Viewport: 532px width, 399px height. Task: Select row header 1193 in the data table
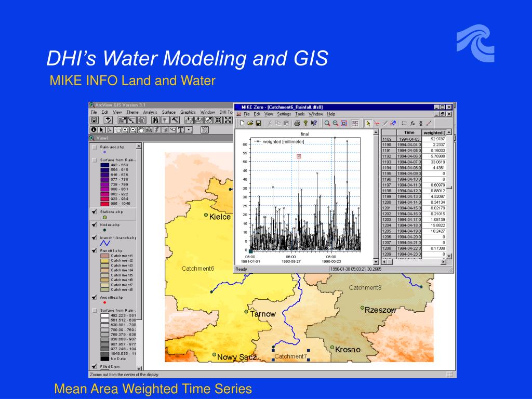coord(389,162)
